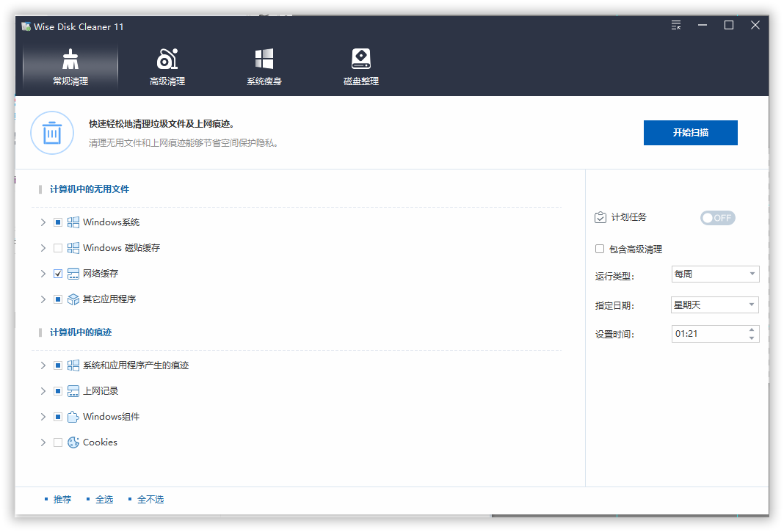Click the 网络缓存 browser icon
This screenshot has height=532, width=784.
[x=73, y=274]
